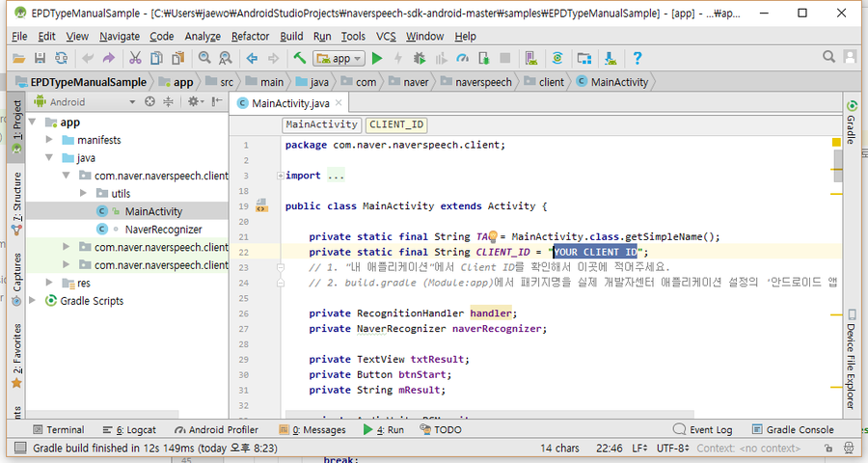Viewport: 868px width, 463px height.
Task: Open the Gradle Console tab
Action: (794, 430)
